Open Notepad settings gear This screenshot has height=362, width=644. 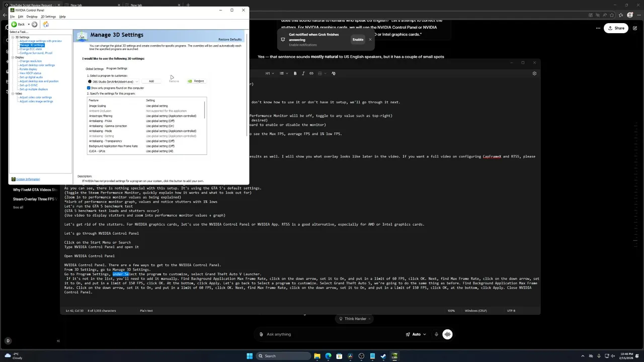pyautogui.click(x=534, y=73)
